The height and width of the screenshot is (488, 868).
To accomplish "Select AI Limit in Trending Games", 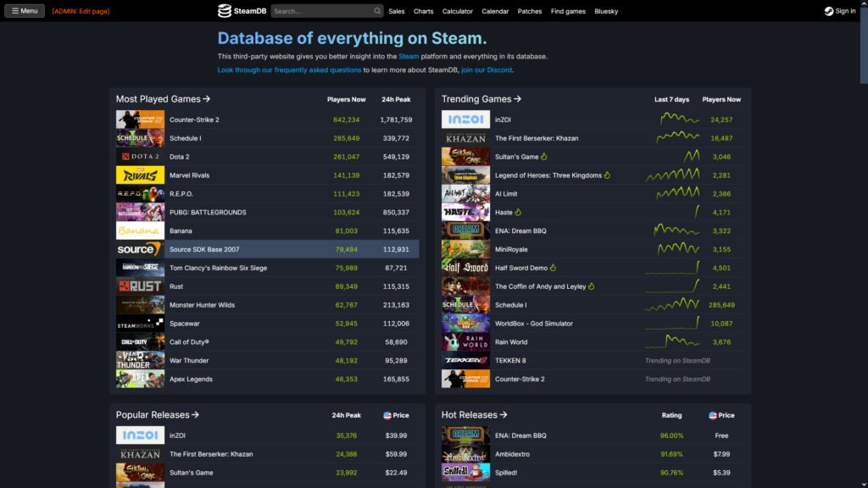I will click(x=506, y=194).
